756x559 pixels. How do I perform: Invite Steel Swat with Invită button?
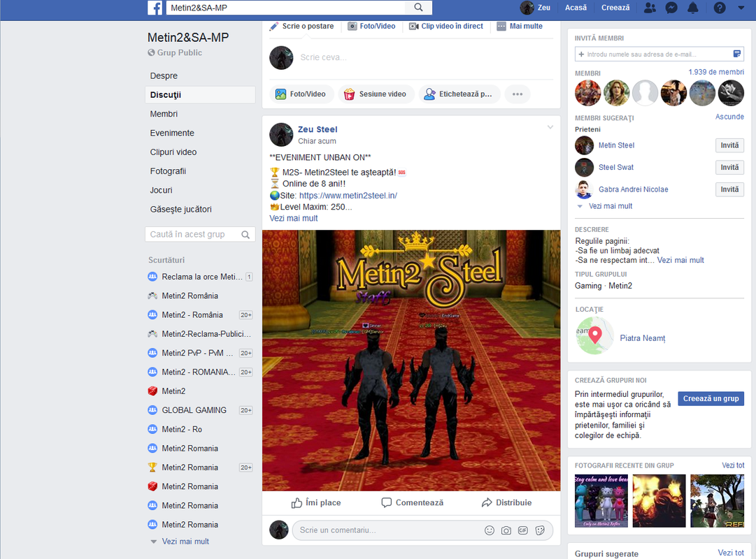pyautogui.click(x=729, y=167)
